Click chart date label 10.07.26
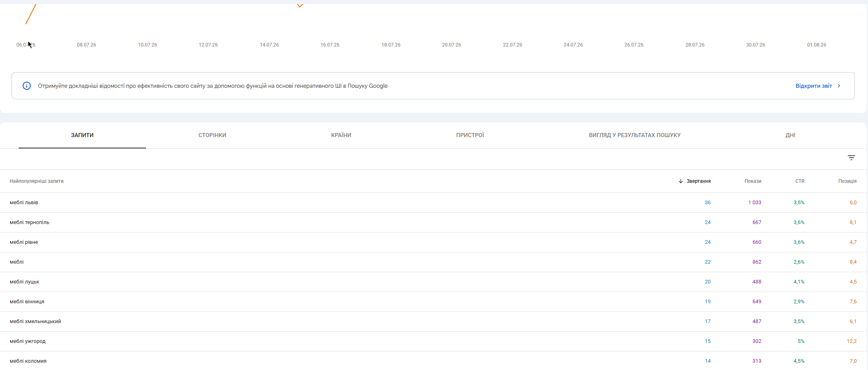The height and width of the screenshot is (370, 868). pyautogui.click(x=148, y=45)
